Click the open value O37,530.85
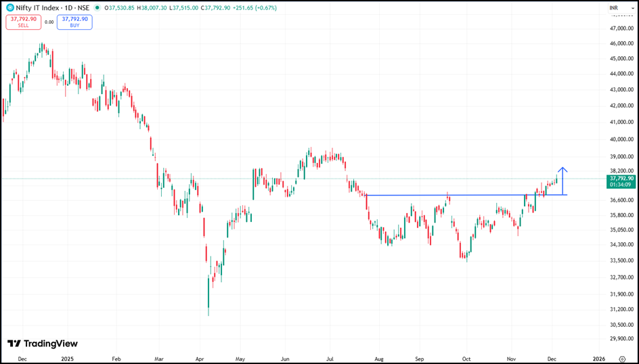 119,7
